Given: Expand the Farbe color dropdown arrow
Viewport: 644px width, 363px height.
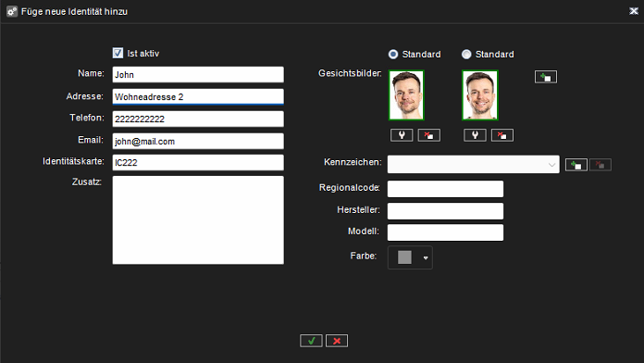Looking at the screenshot, I should (426, 257).
